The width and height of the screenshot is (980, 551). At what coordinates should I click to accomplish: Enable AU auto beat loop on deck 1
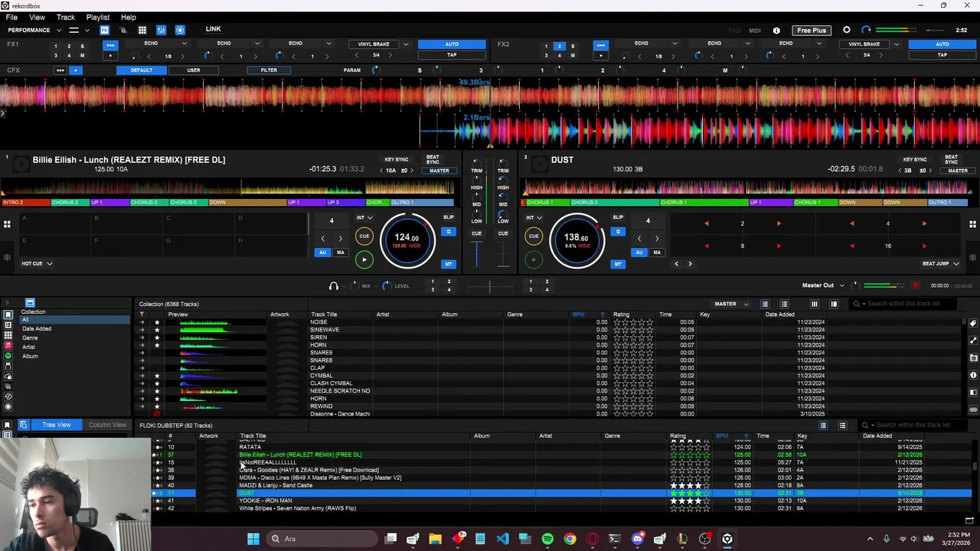click(322, 253)
